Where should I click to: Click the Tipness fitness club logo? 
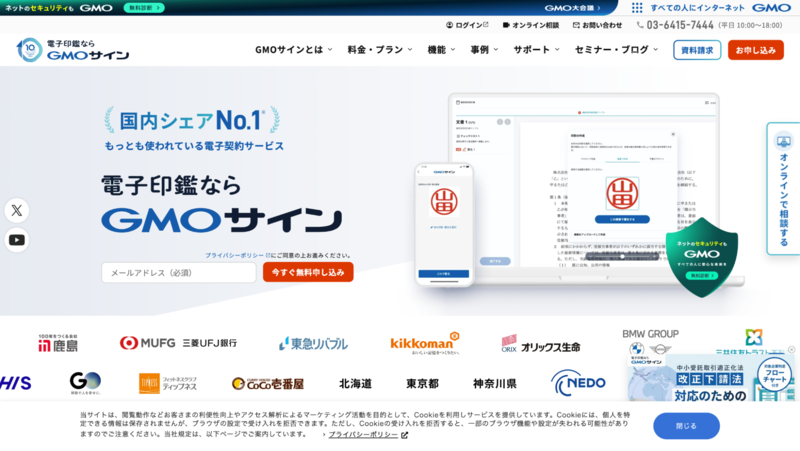pos(168,383)
